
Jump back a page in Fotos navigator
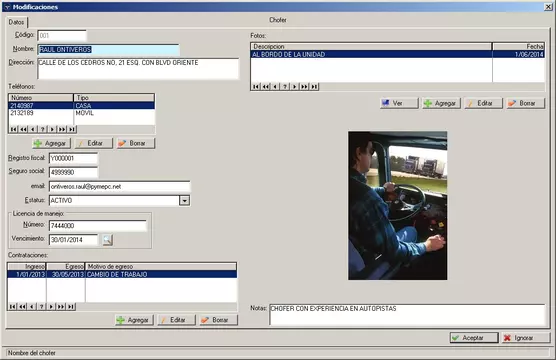(266, 87)
